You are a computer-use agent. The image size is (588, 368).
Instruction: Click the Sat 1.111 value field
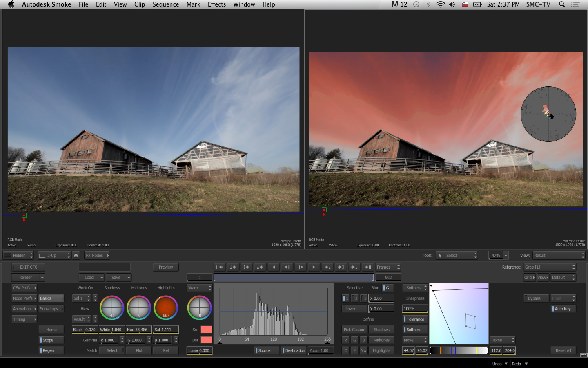pos(165,330)
